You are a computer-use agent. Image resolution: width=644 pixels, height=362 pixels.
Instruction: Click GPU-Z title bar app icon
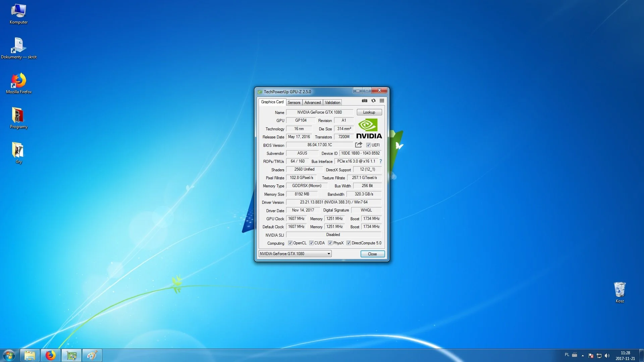coord(260,92)
